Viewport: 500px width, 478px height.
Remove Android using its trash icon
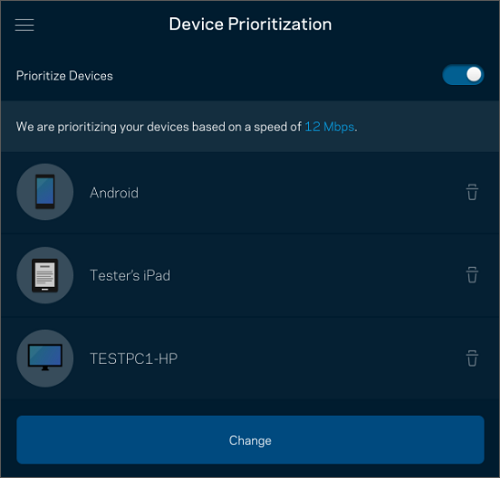tap(472, 192)
